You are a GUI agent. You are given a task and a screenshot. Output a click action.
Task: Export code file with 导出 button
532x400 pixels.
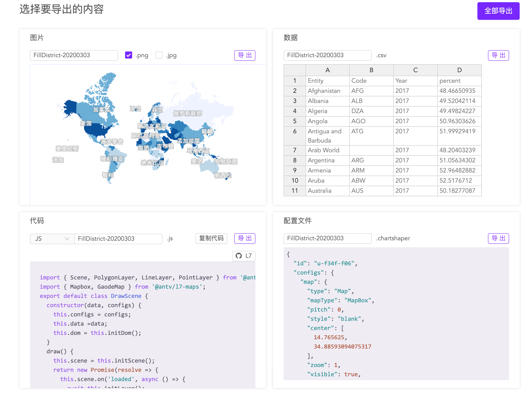(x=245, y=238)
